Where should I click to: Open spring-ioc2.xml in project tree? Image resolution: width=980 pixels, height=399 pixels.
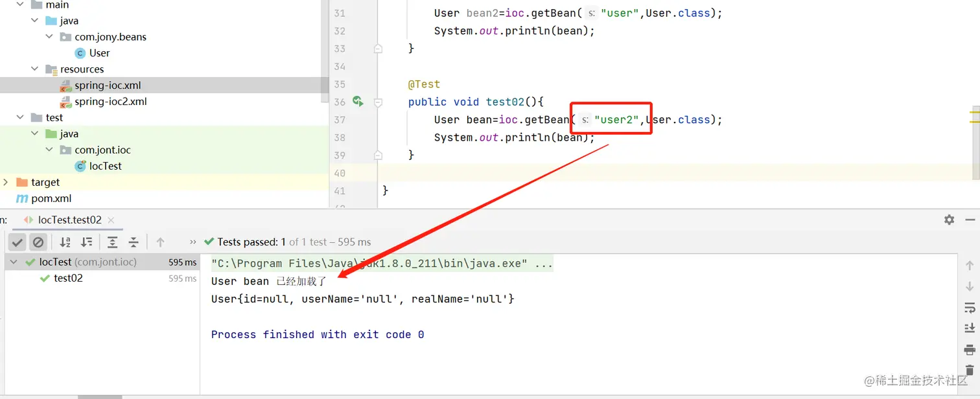click(111, 102)
